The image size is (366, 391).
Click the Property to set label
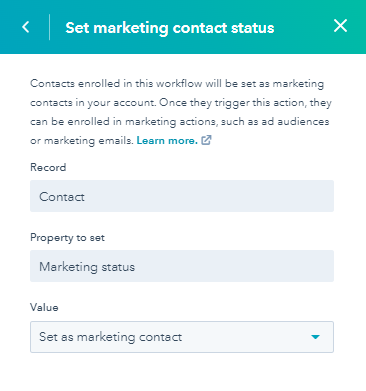pyautogui.click(x=67, y=238)
